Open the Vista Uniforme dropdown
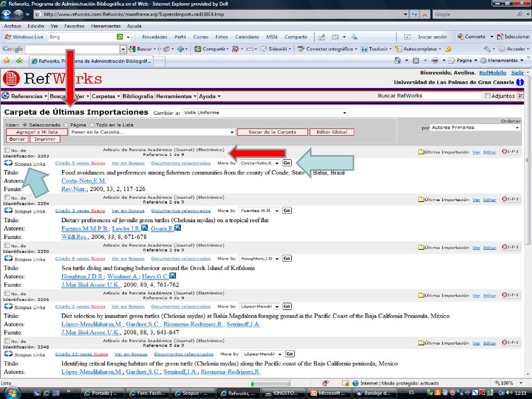Image resolution: width=532 pixels, height=399 pixels. pyautogui.click(x=265, y=113)
